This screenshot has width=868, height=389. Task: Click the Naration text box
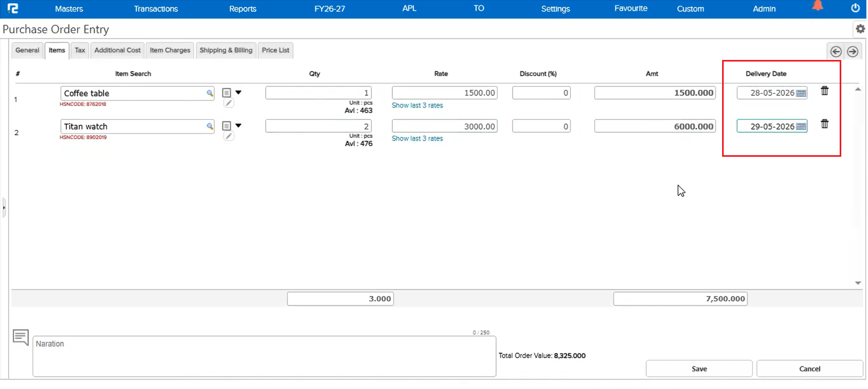click(265, 356)
